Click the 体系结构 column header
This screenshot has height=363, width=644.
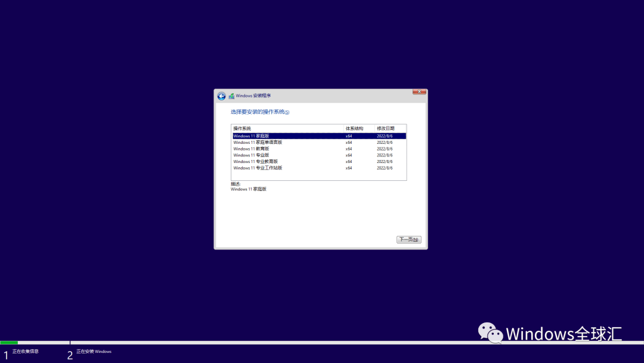[x=359, y=128]
